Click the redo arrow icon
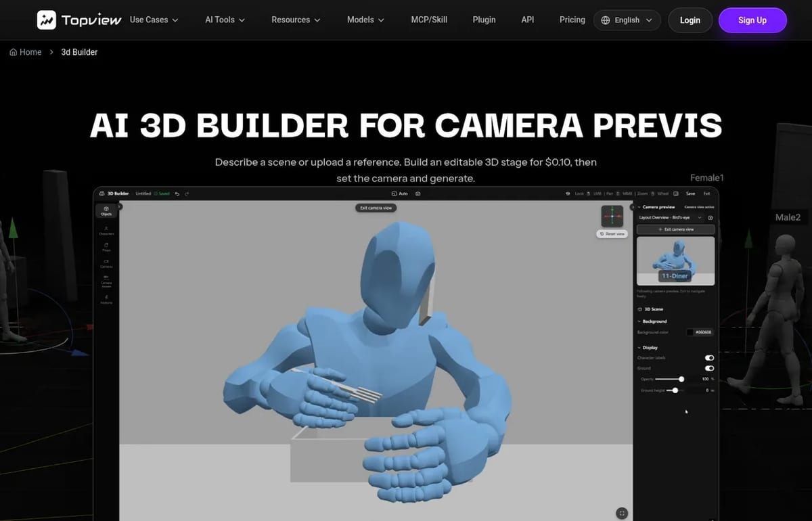 (x=187, y=194)
